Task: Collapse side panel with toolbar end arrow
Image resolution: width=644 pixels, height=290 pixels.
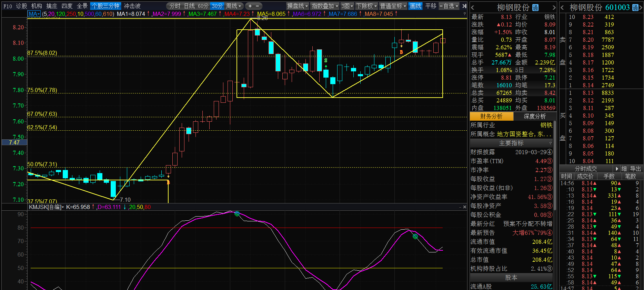Action: coord(464,6)
